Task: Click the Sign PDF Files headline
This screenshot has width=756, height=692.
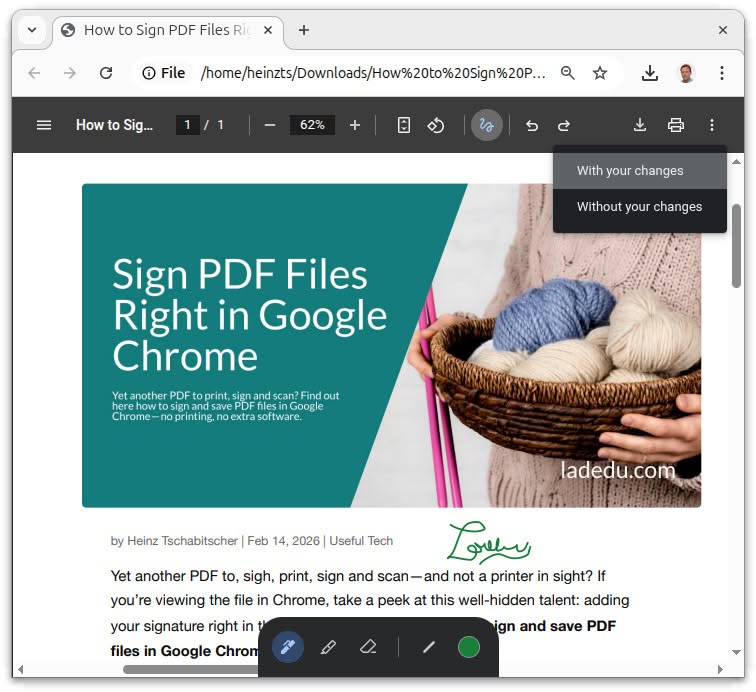Action: 249,315
